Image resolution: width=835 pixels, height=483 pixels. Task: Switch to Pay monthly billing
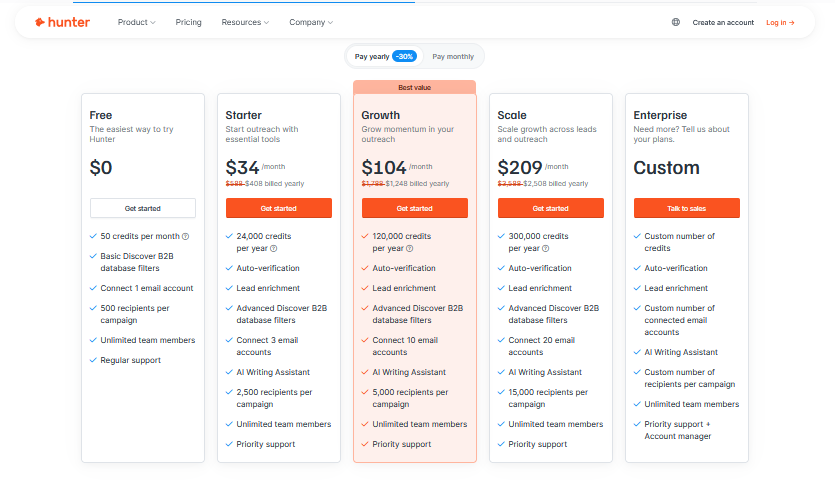pos(453,56)
